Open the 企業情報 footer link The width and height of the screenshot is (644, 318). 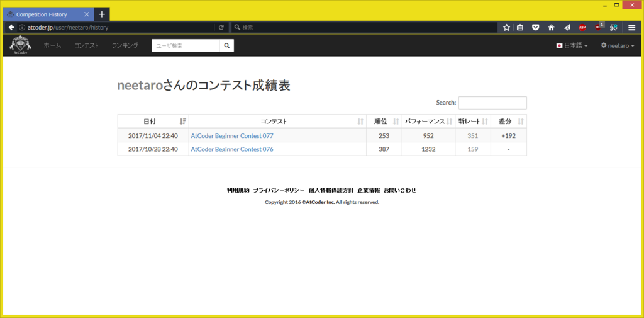click(x=369, y=190)
